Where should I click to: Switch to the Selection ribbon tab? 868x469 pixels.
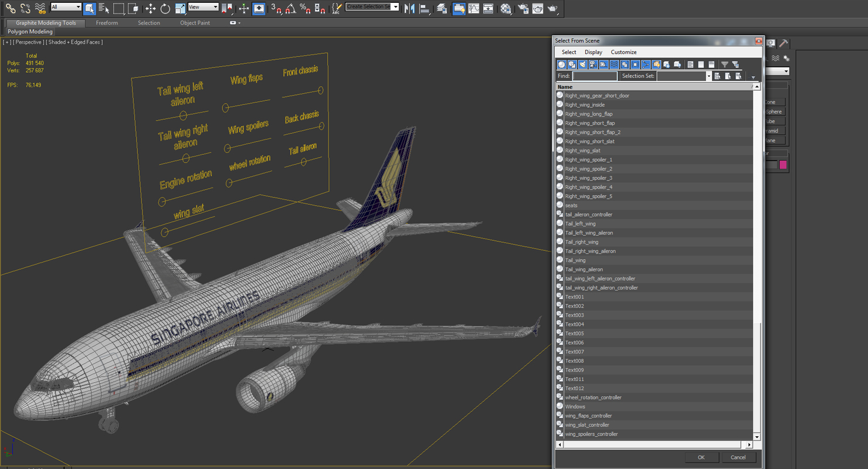pyautogui.click(x=149, y=23)
